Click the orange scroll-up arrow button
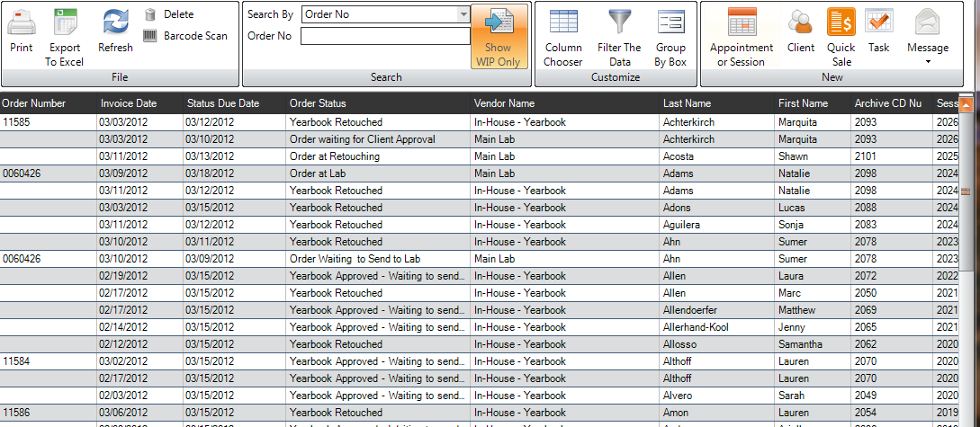 (966, 105)
